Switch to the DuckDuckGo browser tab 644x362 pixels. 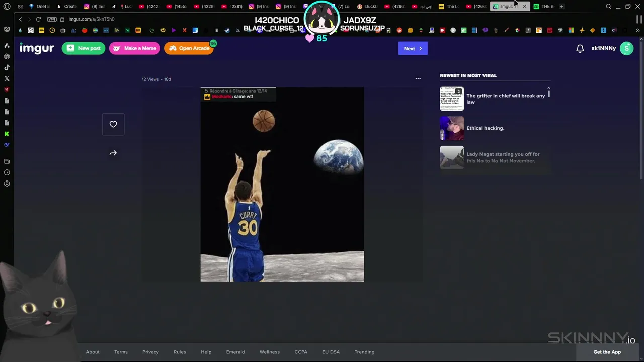(x=368, y=7)
